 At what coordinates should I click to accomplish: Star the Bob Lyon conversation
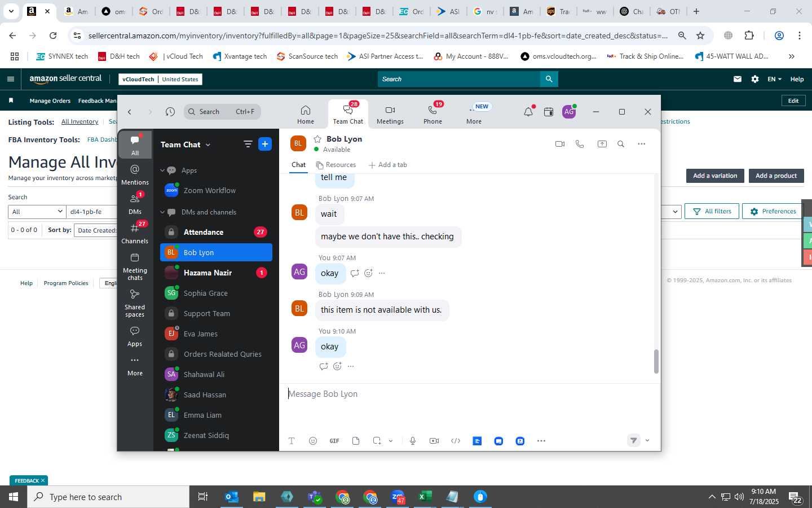[x=317, y=139]
